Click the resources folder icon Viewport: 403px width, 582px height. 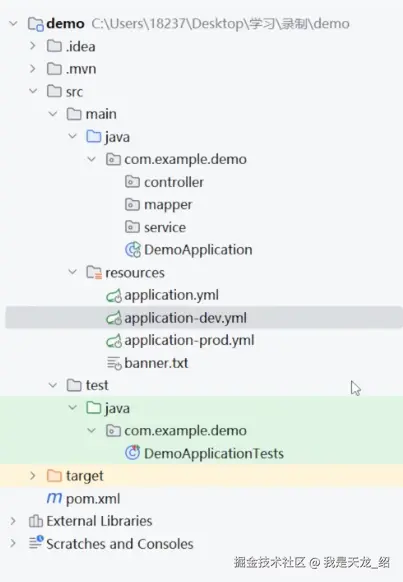pos(94,272)
